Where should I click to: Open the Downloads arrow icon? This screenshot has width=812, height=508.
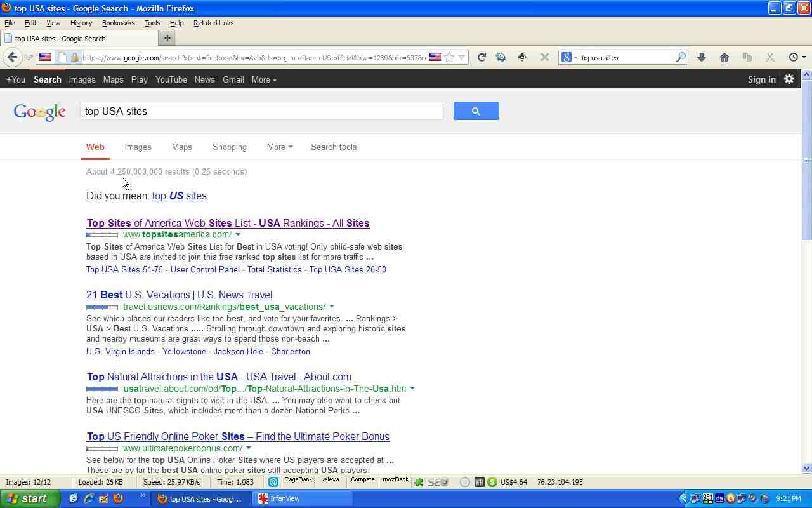pos(702,57)
